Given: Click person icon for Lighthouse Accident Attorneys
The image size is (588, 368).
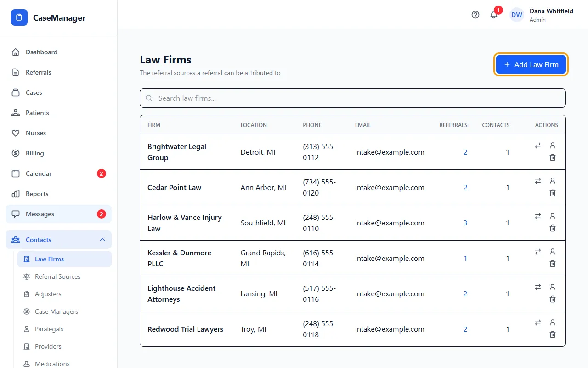Looking at the screenshot, I should (553, 287).
